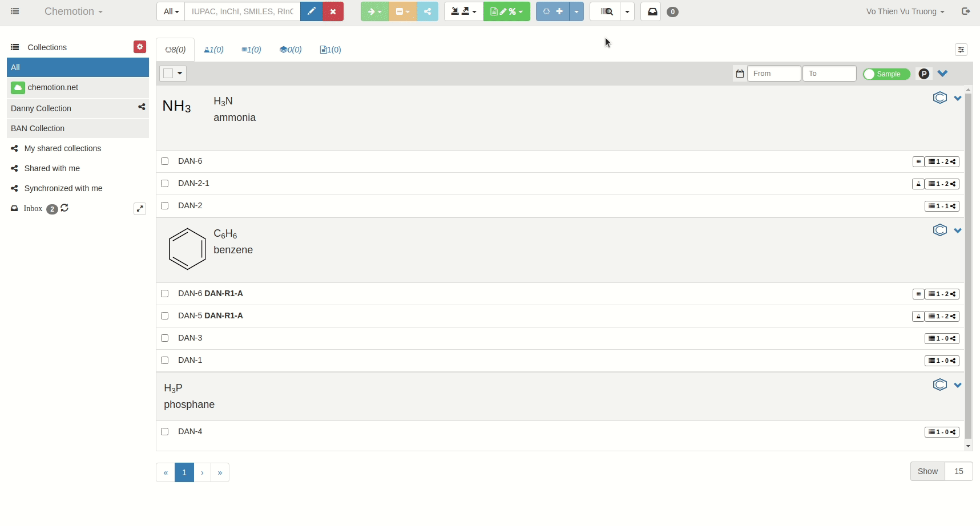Toggle the green Sample switch

point(886,74)
